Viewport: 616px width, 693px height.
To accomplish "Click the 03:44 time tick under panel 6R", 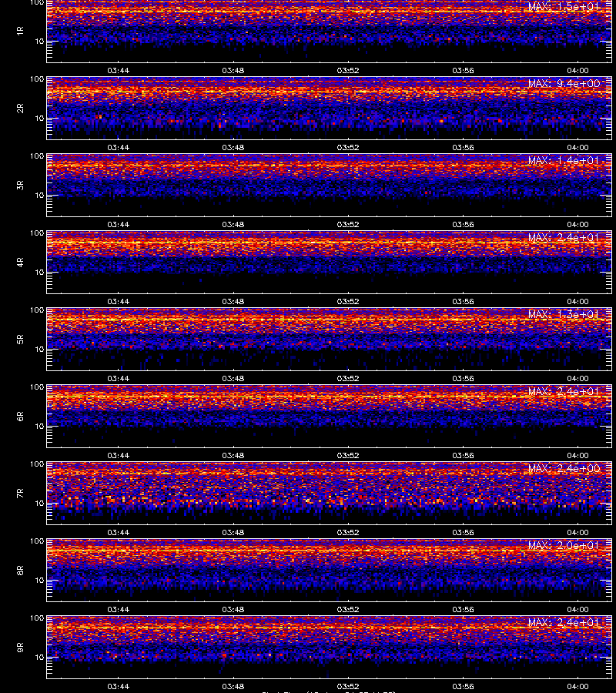I will [119, 455].
